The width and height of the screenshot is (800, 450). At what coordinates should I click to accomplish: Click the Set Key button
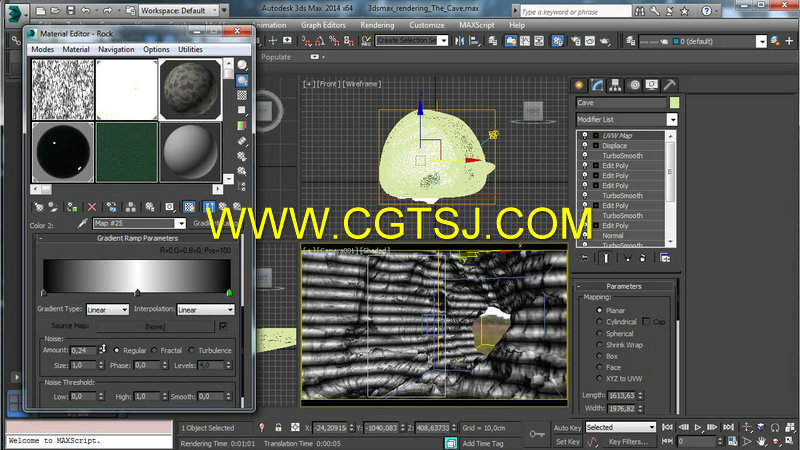click(x=567, y=442)
